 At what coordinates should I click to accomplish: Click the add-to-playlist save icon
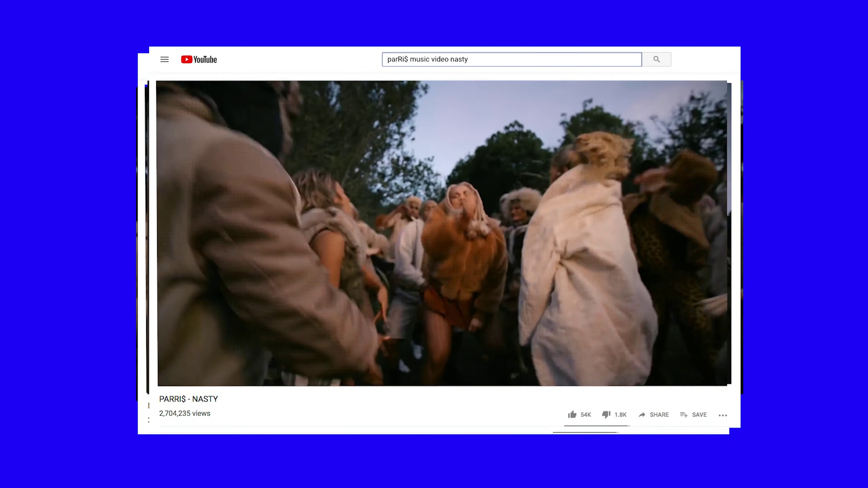click(x=684, y=415)
